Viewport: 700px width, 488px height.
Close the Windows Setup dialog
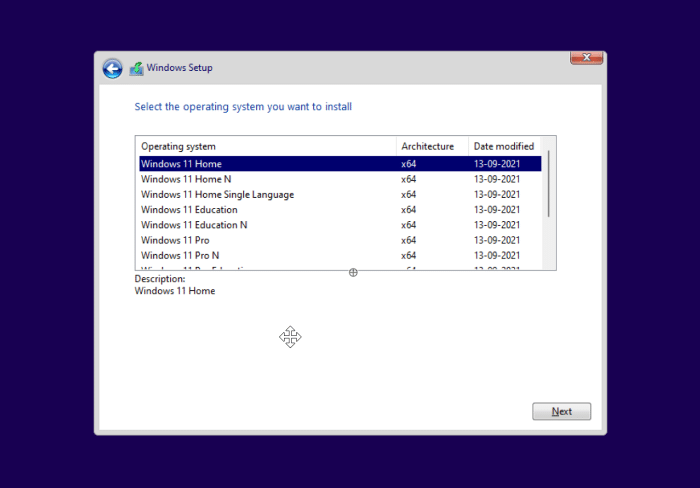(585, 58)
